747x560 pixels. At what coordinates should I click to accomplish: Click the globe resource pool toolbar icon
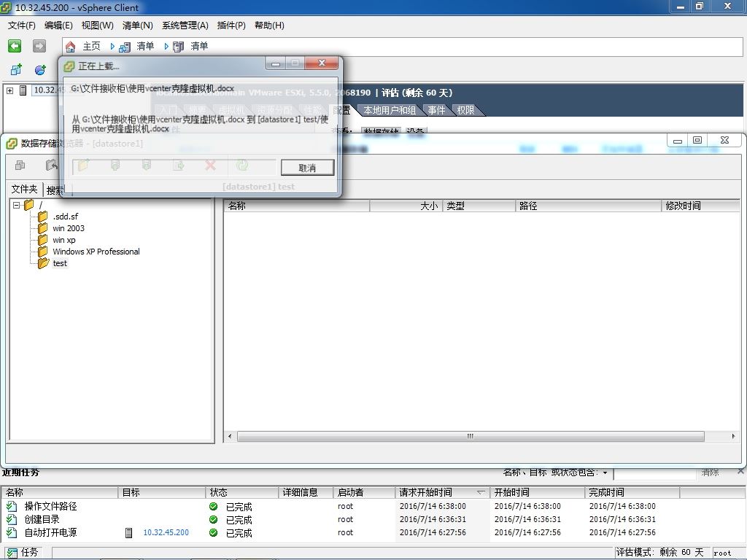tap(41, 69)
